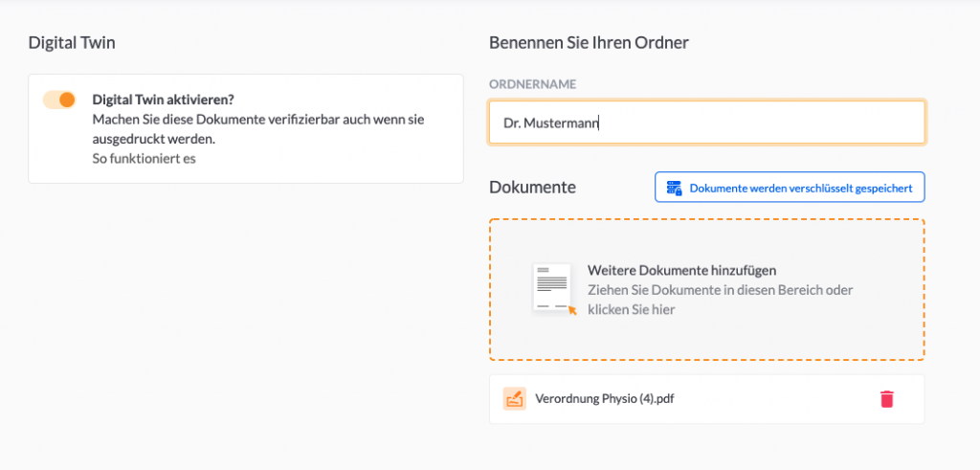Click the blue server lock icon
The width and height of the screenshot is (980, 470).
point(675,188)
